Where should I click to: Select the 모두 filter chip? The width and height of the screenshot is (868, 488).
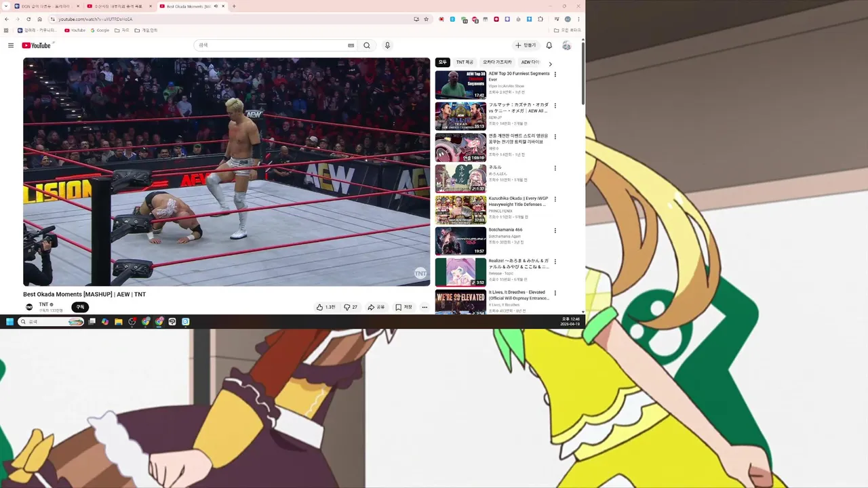[x=443, y=62]
